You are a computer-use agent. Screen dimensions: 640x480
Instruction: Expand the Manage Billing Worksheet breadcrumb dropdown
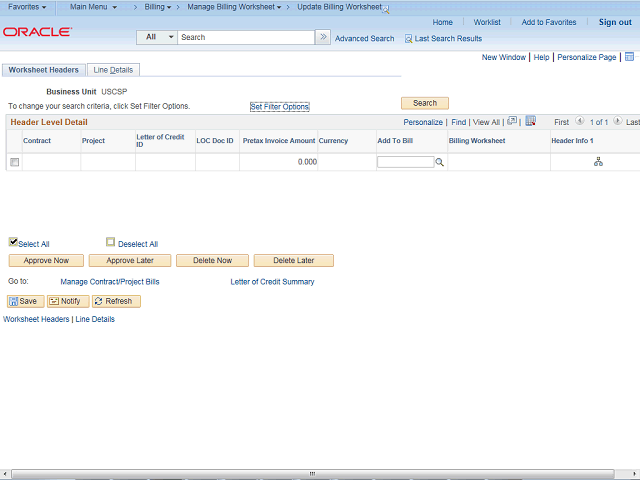[234, 7]
